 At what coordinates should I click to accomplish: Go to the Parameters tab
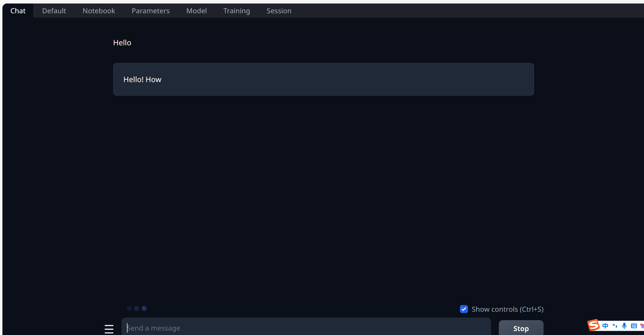coord(150,11)
